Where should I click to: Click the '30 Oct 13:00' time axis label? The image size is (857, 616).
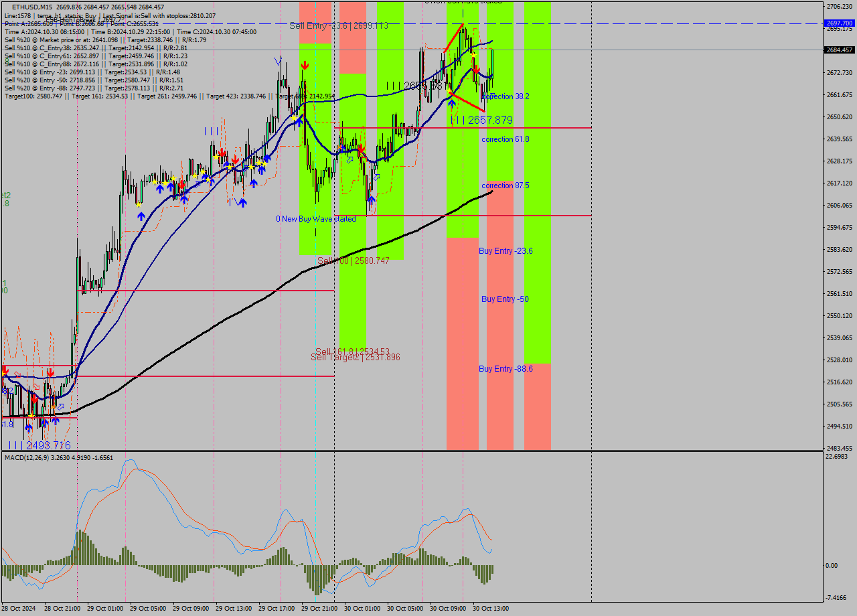coord(491,609)
